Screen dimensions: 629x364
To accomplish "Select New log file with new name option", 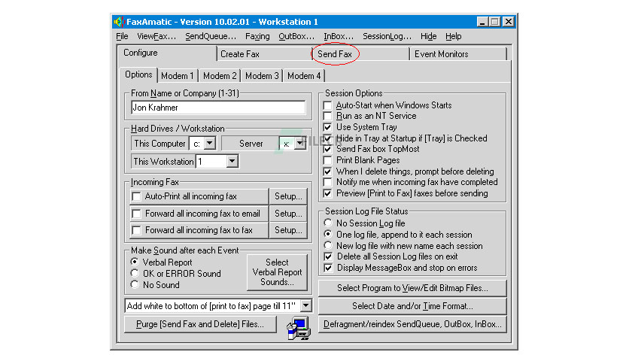I will pyautogui.click(x=328, y=245).
